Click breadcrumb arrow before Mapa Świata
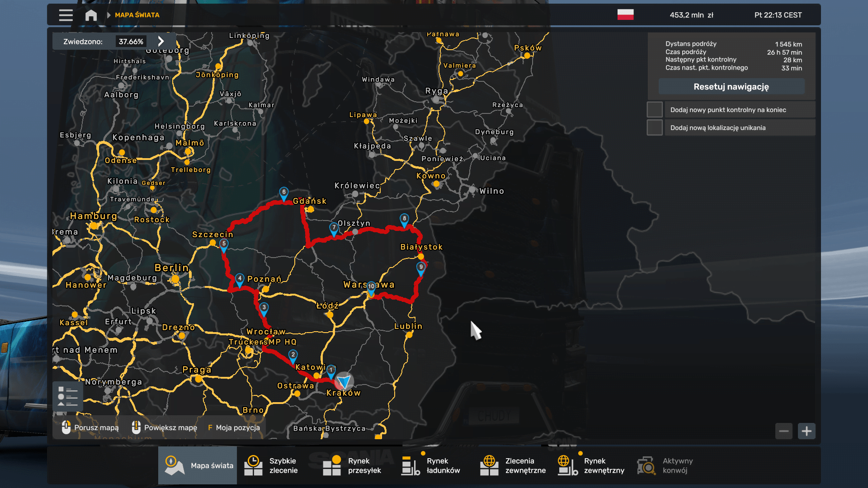This screenshot has height=488, width=868. (108, 15)
